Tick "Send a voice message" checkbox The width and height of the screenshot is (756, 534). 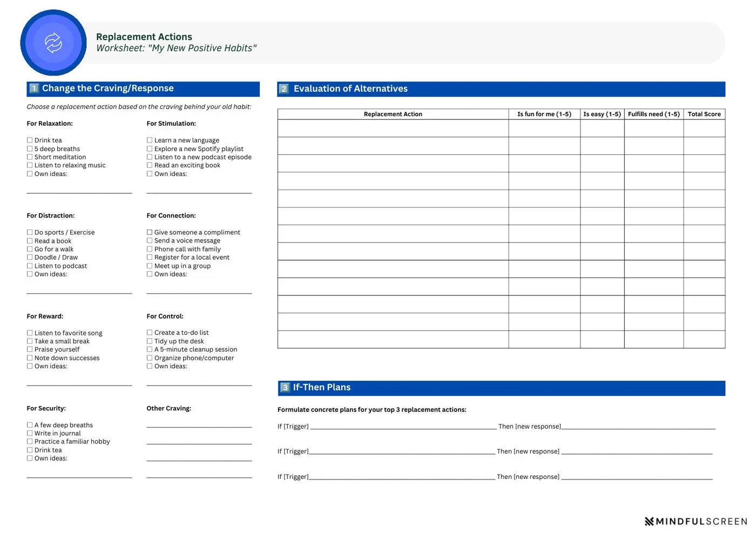click(x=150, y=240)
